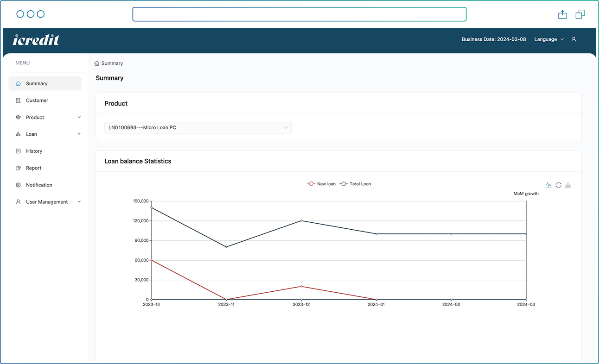This screenshot has width=599, height=364.
Task: Switch chart to line view icon
Action: [548, 185]
